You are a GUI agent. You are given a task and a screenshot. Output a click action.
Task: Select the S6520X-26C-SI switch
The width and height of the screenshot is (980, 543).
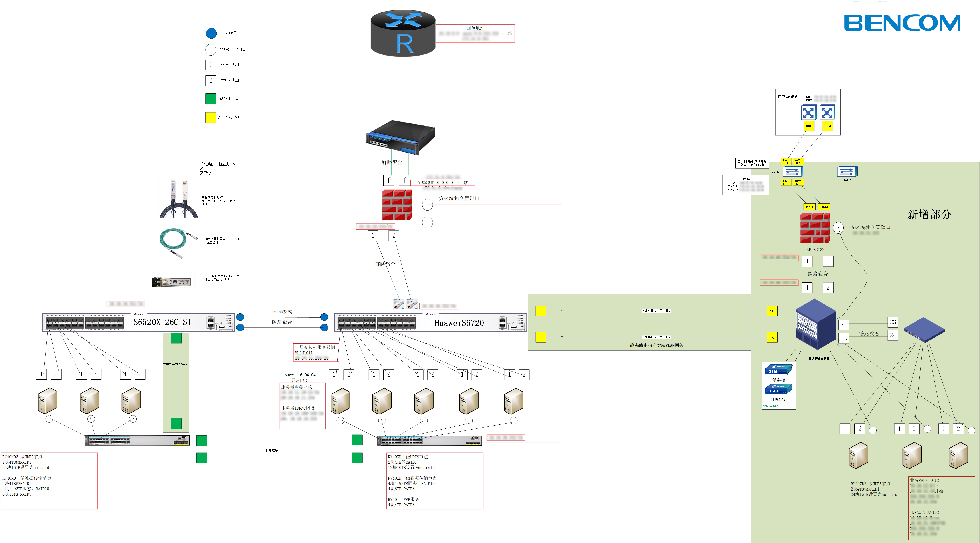click(138, 322)
